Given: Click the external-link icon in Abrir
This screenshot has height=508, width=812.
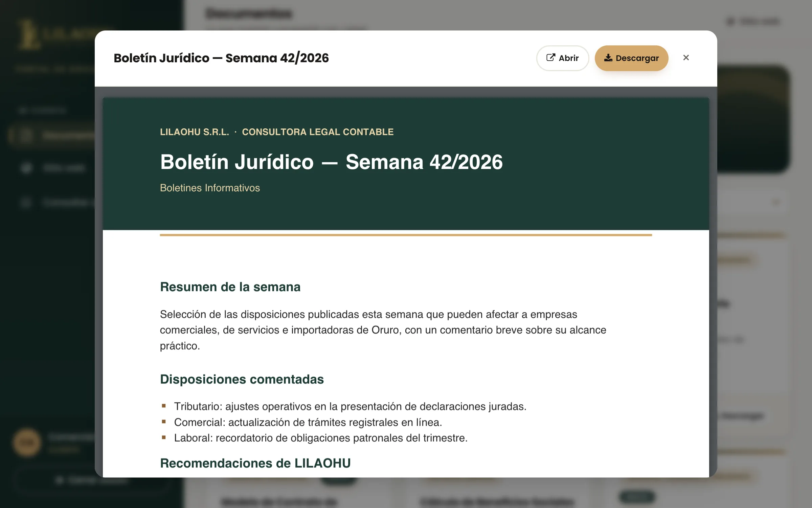Looking at the screenshot, I should tap(550, 58).
